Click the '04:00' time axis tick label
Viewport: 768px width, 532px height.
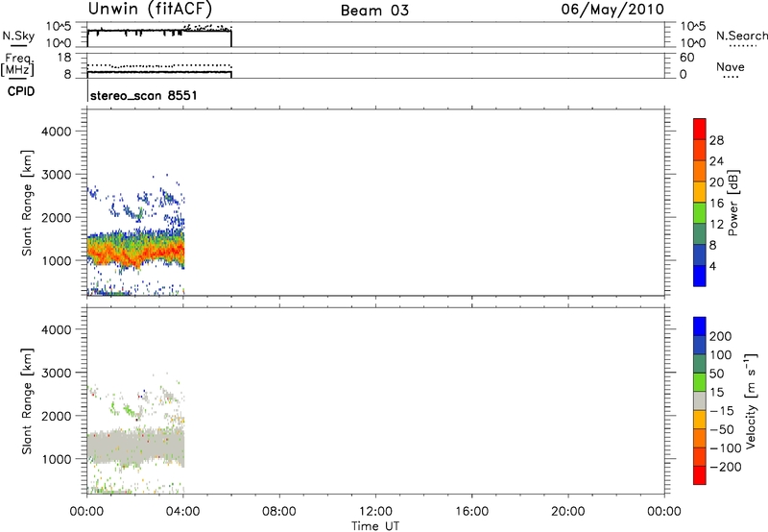(182, 512)
